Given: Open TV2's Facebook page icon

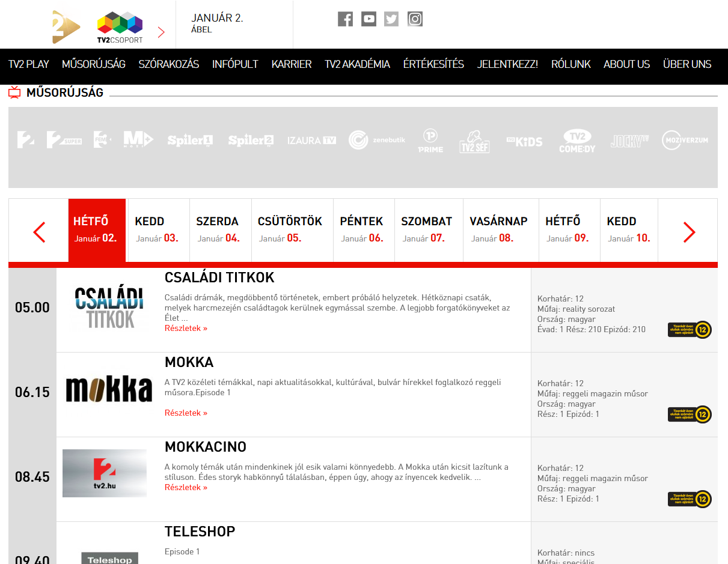Looking at the screenshot, I should (345, 19).
